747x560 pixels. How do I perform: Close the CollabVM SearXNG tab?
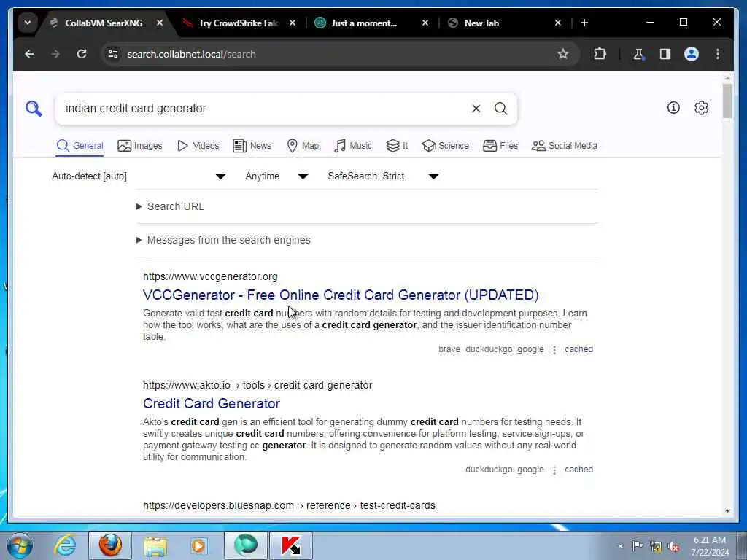(x=160, y=23)
